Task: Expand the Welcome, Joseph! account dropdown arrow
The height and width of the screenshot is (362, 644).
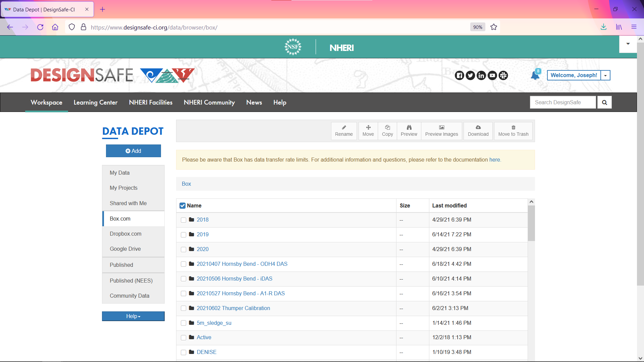Action: click(605, 75)
